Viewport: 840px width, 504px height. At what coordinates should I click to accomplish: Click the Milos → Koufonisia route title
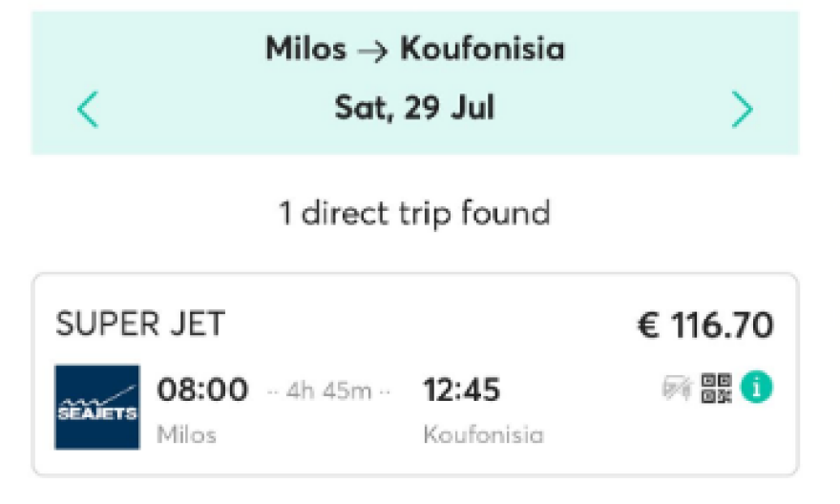[414, 49]
